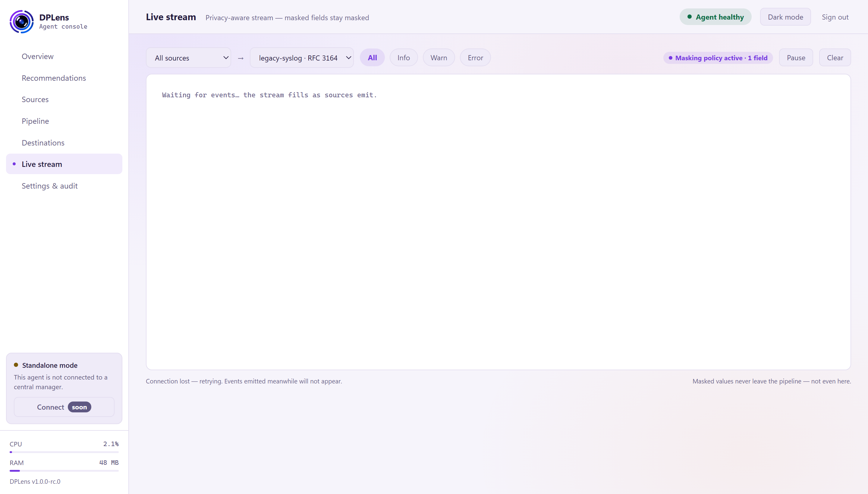This screenshot has width=868, height=494.
Task: Click the Agent healthy status badge
Action: pyautogui.click(x=715, y=17)
